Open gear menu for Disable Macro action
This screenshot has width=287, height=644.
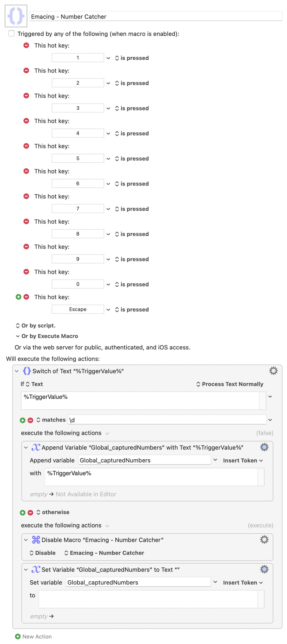(264, 539)
